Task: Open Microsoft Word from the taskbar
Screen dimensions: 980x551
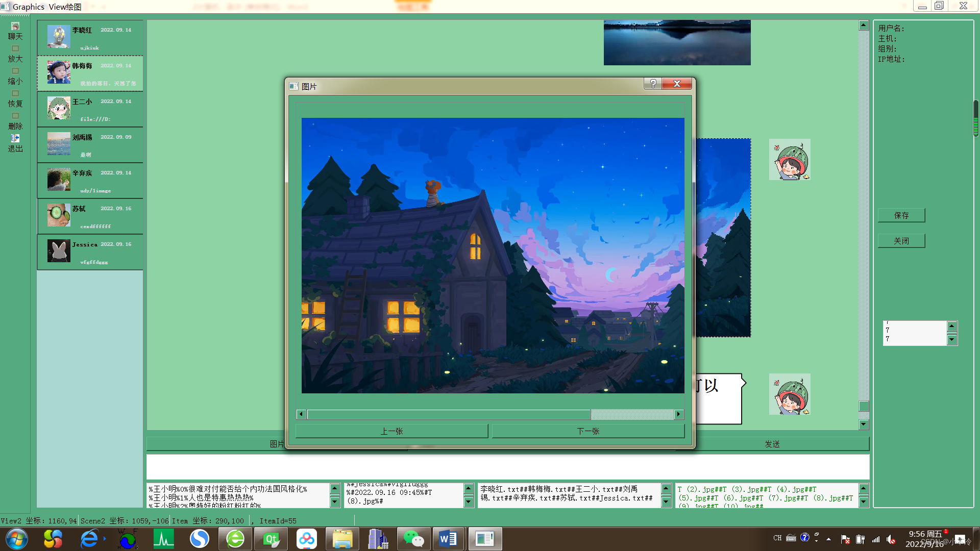Action: (x=449, y=539)
